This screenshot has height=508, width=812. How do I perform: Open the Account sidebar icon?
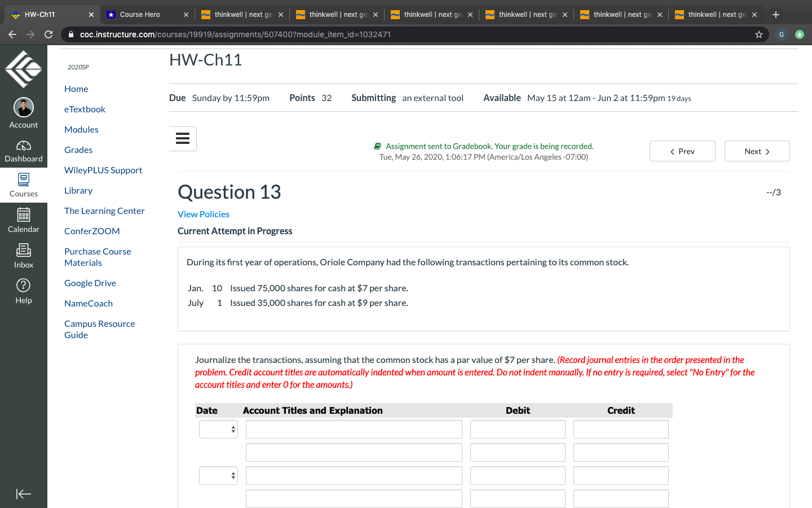[x=23, y=111]
